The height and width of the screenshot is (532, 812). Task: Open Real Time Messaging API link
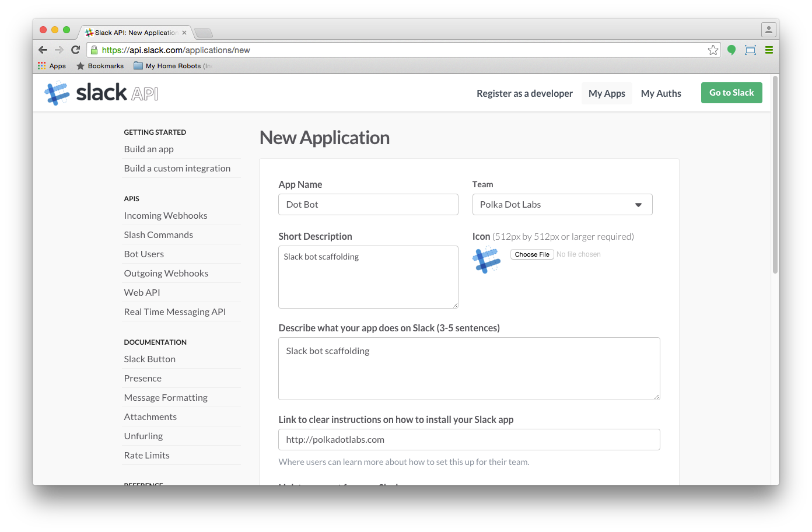(175, 312)
